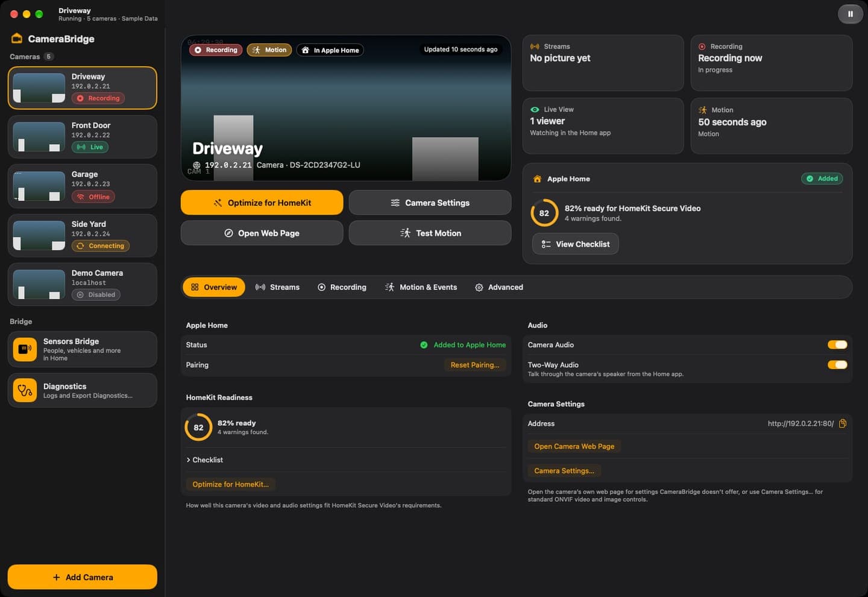Click the Optimize for HomeKit… link under Checklist
The width and height of the screenshot is (868, 597).
click(x=230, y=484)
